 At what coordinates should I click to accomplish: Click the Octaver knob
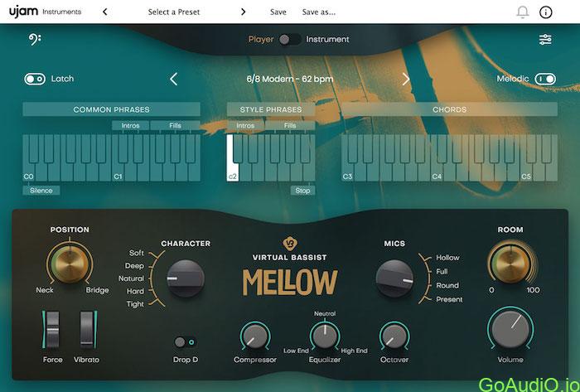[394, 336]
